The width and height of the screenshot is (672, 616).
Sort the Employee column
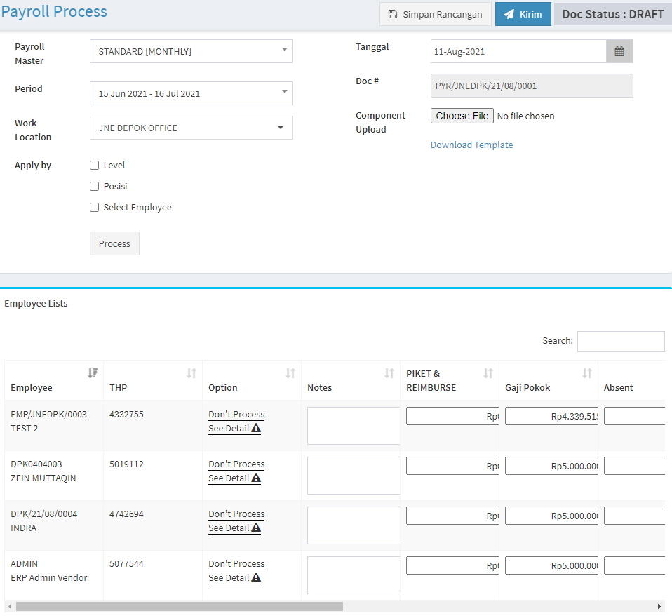pyautogui.click(x=93, y=373)
